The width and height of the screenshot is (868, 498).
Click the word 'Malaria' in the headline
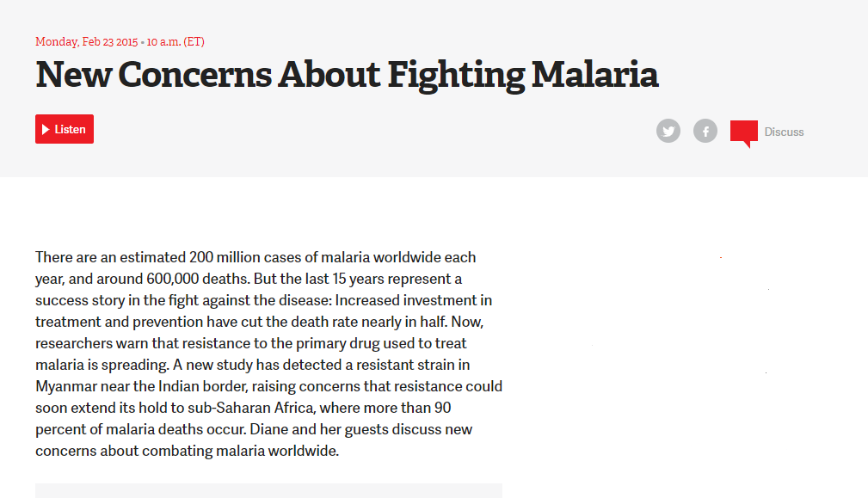(x=594, y=75)
